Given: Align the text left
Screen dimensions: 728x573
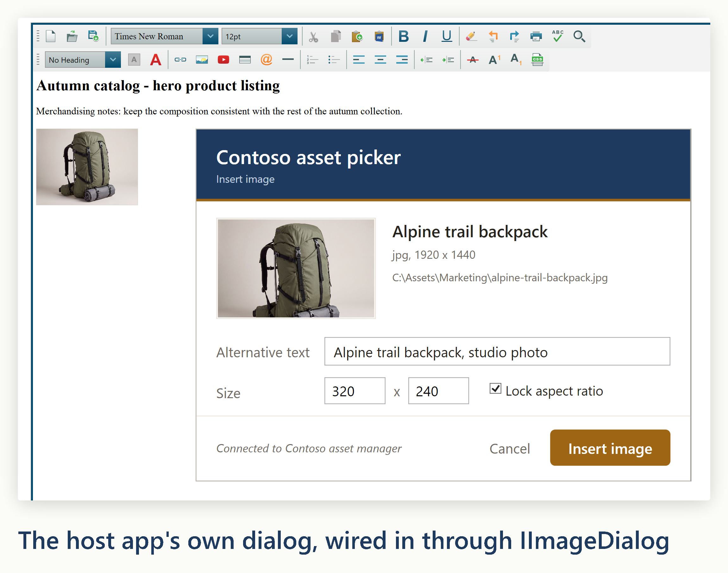Looking at the screenshot, I should (x=359, y=60).
